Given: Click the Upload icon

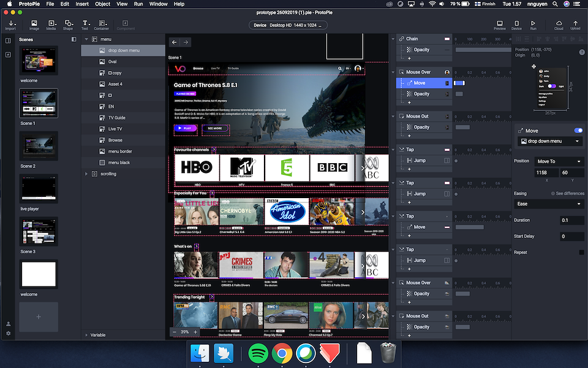Looking at the screenshot, I should (575, 25).
